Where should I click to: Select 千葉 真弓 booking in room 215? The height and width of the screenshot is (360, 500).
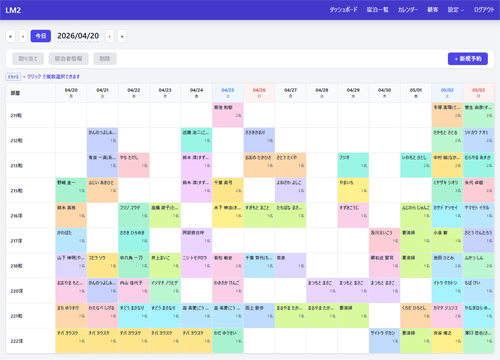coord(228,190)
